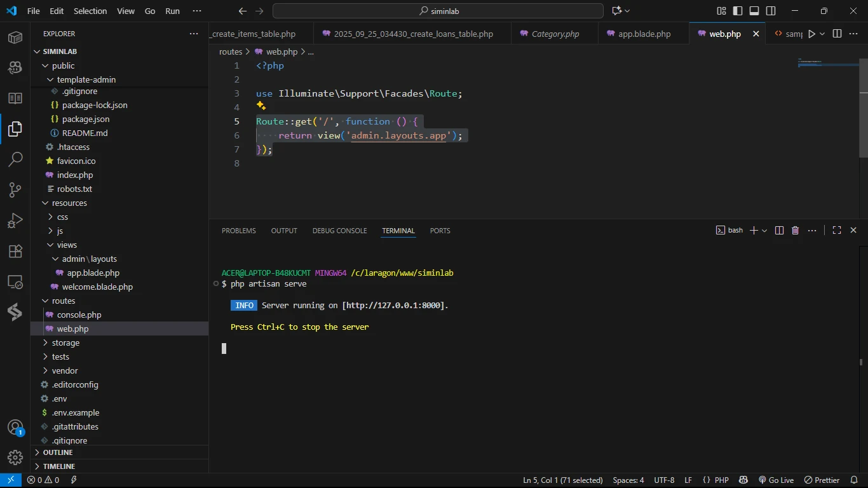This screenshot has height=488, width=868.
Task: Split the terminal panel
Action: (779, 231)
